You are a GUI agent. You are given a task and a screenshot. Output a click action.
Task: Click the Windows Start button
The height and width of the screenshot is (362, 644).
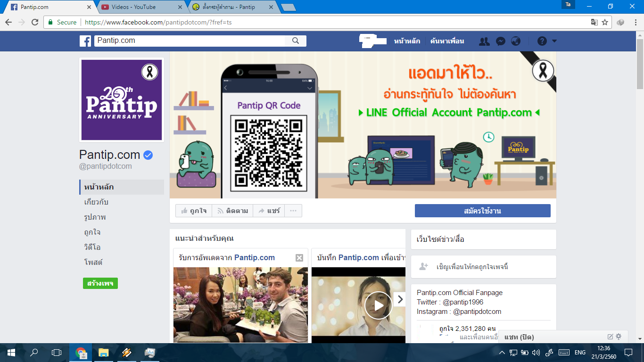coord(11,352)
